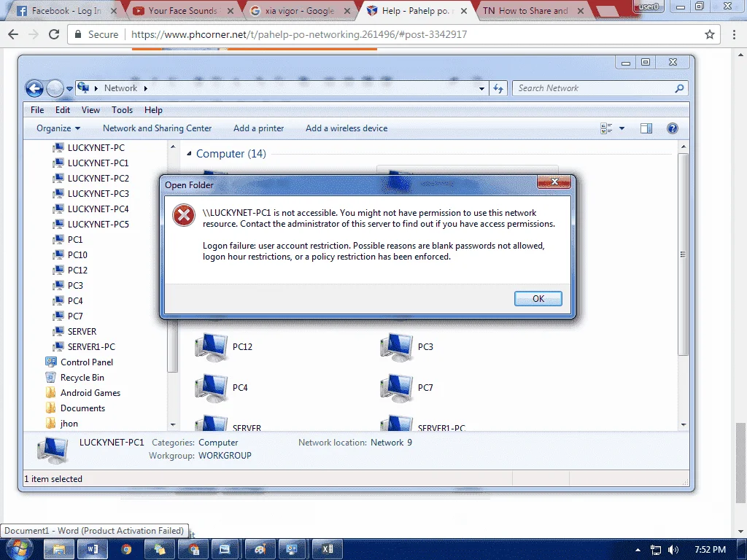Switch to the Facebook Log In tab
This screenshot has height=560, width=747.
tap(66, 10)
